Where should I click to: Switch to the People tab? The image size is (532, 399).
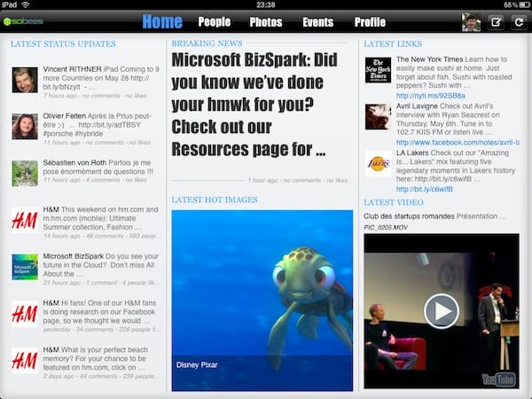tap(214, 22)
